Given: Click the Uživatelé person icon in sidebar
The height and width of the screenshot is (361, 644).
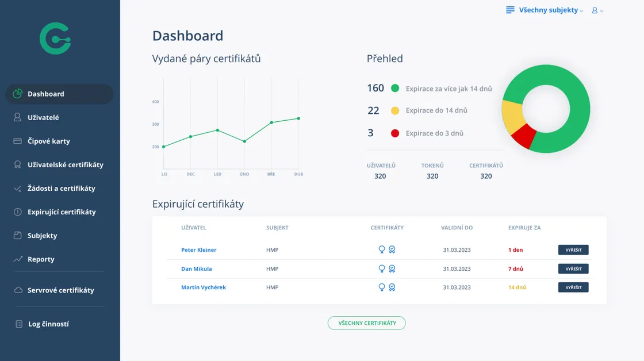Looking at the screenshot, I should (x=17, y=117).
